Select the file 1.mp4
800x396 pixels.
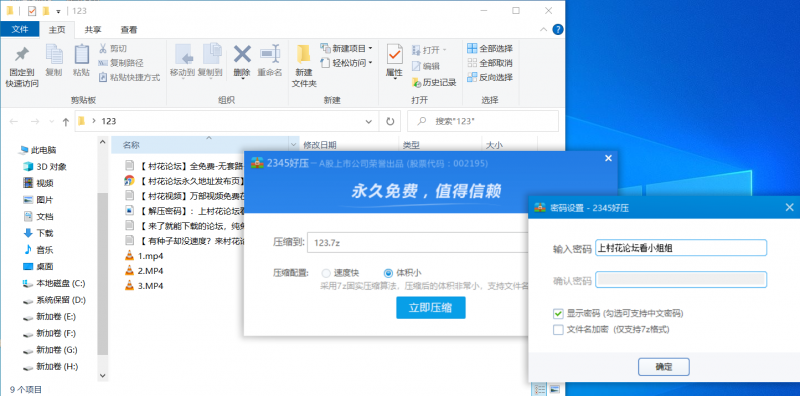144,256
